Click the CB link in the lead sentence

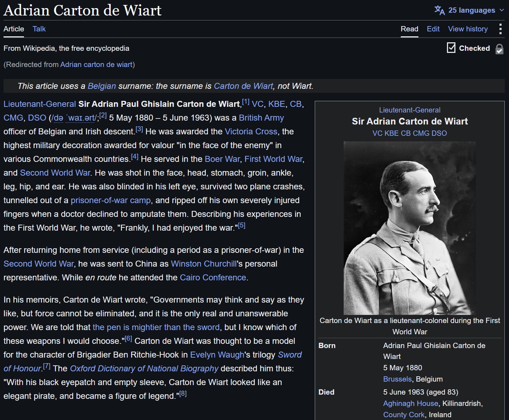tap(296, 104)
